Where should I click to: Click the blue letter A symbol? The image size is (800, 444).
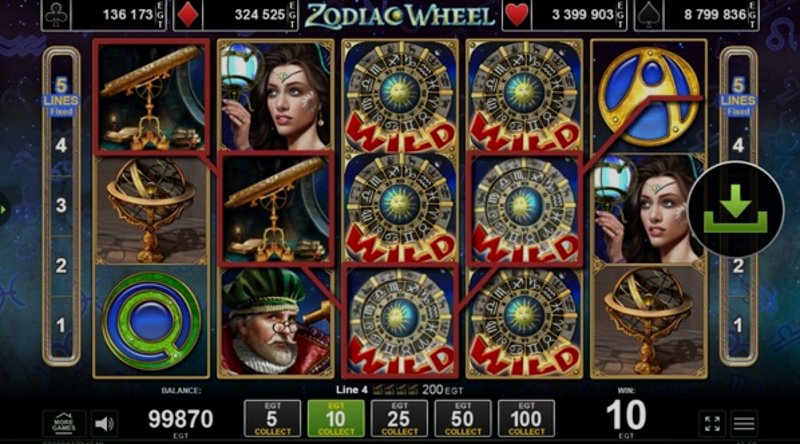click(648, 96)
